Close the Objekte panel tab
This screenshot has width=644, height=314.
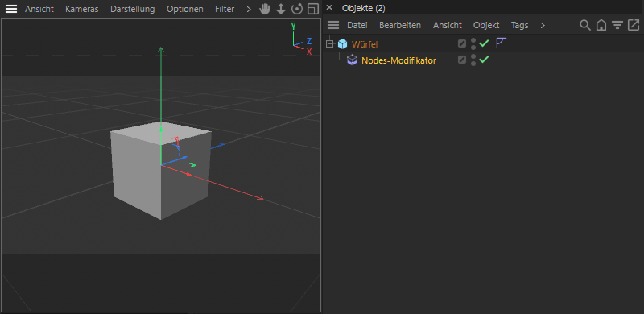(x=329, y=7)
